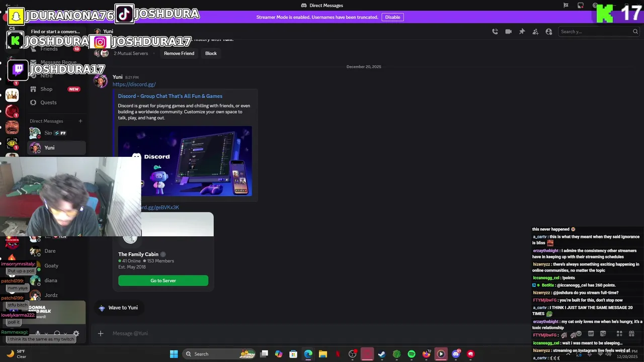
Task: Click Windows taskbar Search box
Action: [x=219, y=354]
